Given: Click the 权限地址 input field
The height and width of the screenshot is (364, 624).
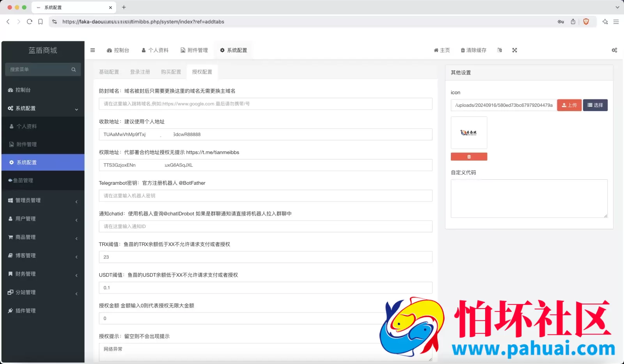Looking at the screenshot, I should pos(266,165).
